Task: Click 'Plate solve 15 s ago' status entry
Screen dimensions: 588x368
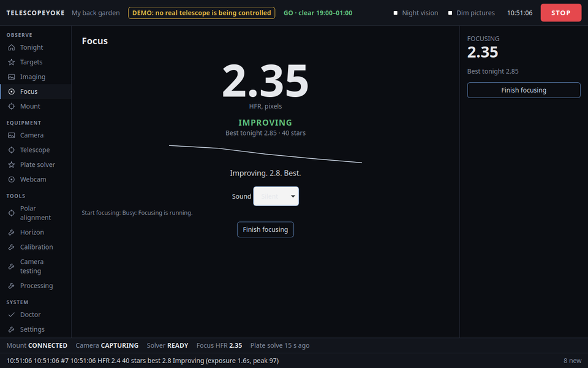Action: pyautogui.click(x=280, y=345)
